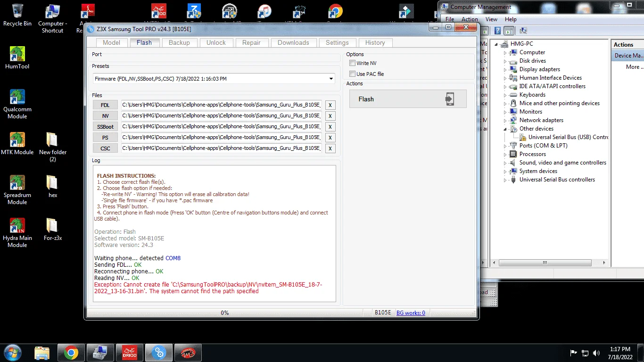Open the Google Chrome desktop shortcut
Viewport: 644px width, 362px height.
pyautogui.click(x=335, y=11)
